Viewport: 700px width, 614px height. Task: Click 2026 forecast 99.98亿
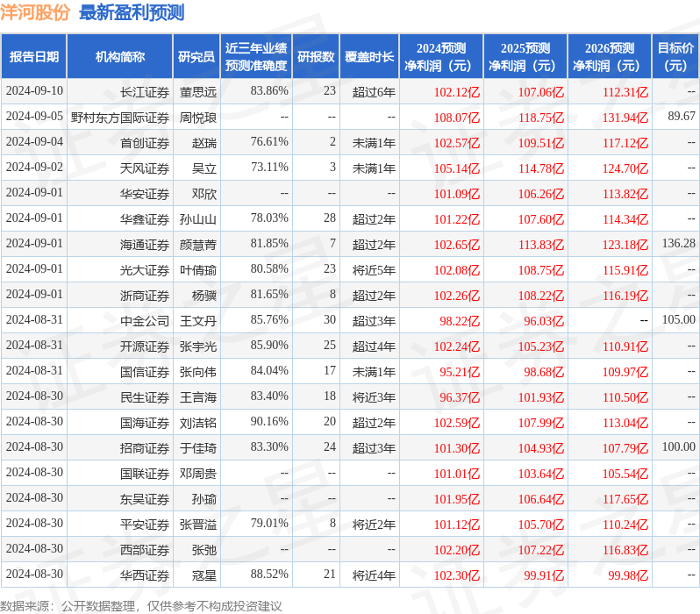pos(628,575)
